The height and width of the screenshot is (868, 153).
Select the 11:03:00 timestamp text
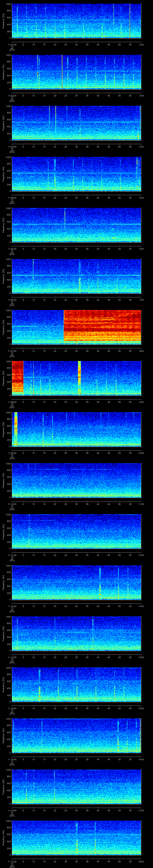[x=12, y=147]
